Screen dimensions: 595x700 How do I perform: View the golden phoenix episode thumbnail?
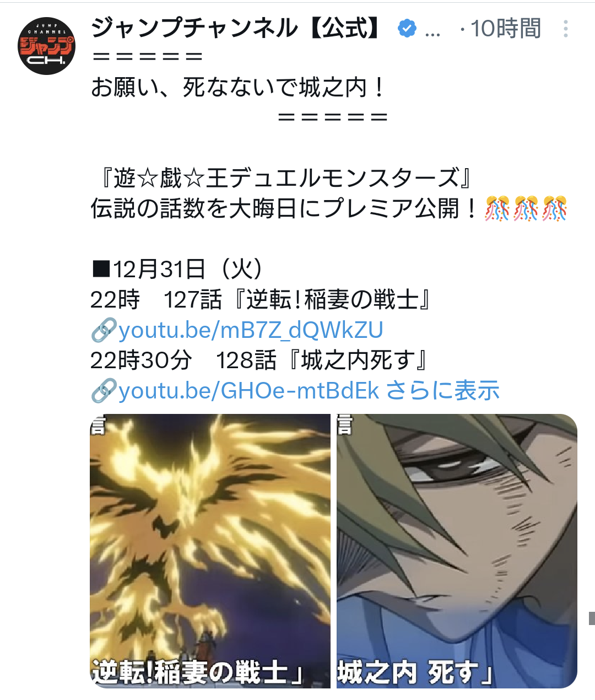210,551
